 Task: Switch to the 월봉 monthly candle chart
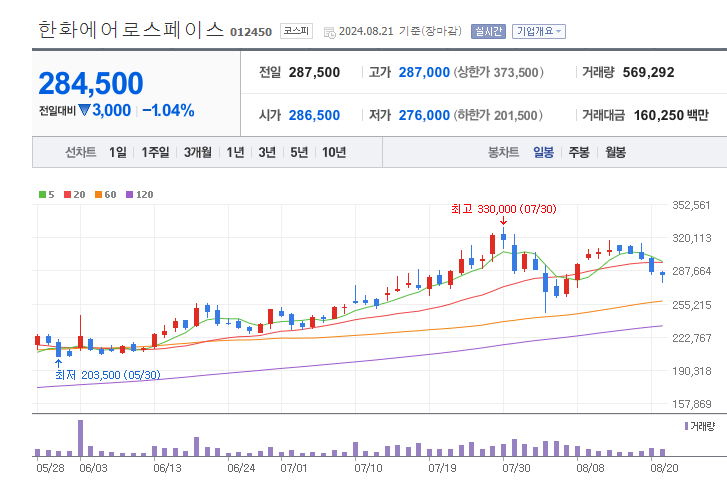pyautogui.click(x=616, y=152)
